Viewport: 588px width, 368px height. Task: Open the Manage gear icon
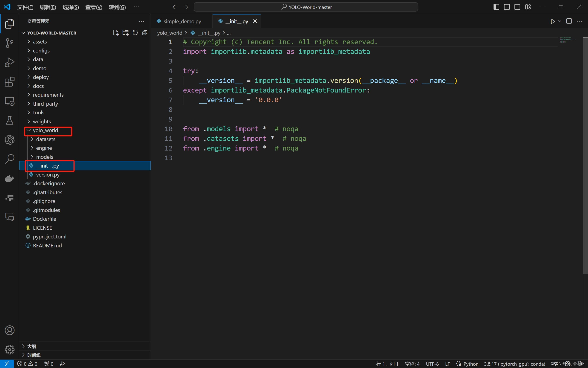pos(9,350)
